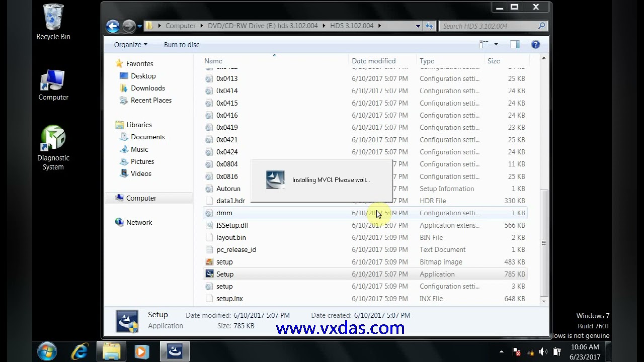Open the Help question mark icon
The height and width of the screenshot is (362, 644).
coord(535,44)
